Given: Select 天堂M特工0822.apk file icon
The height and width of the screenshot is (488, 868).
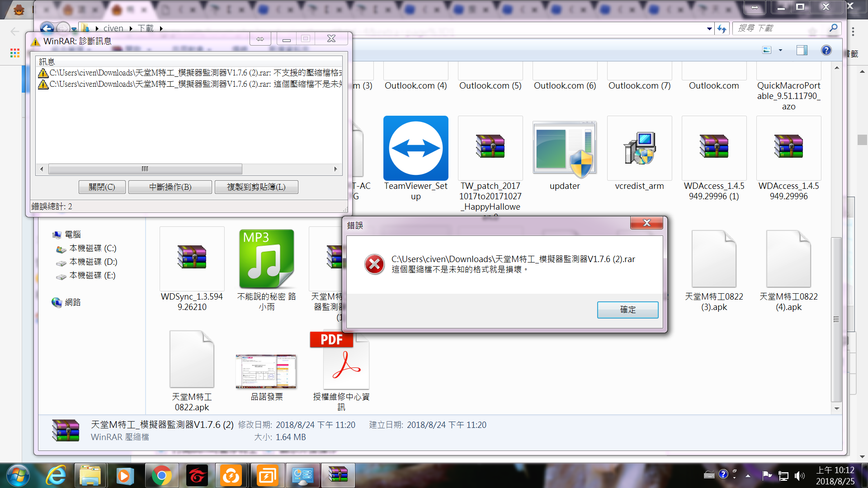Looking at the screenshot, I should [192, 359].
